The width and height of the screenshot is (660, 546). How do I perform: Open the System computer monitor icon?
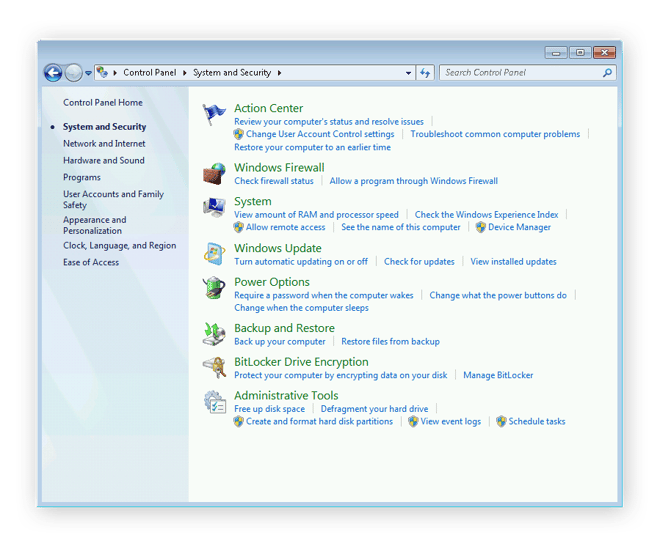pos(214,207)
